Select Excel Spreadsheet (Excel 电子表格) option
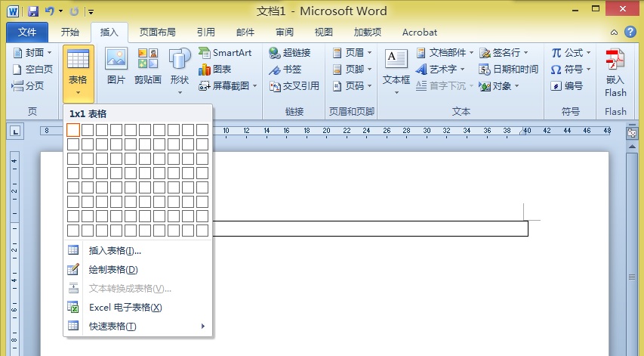644x356 pixels. coord(125,308)
